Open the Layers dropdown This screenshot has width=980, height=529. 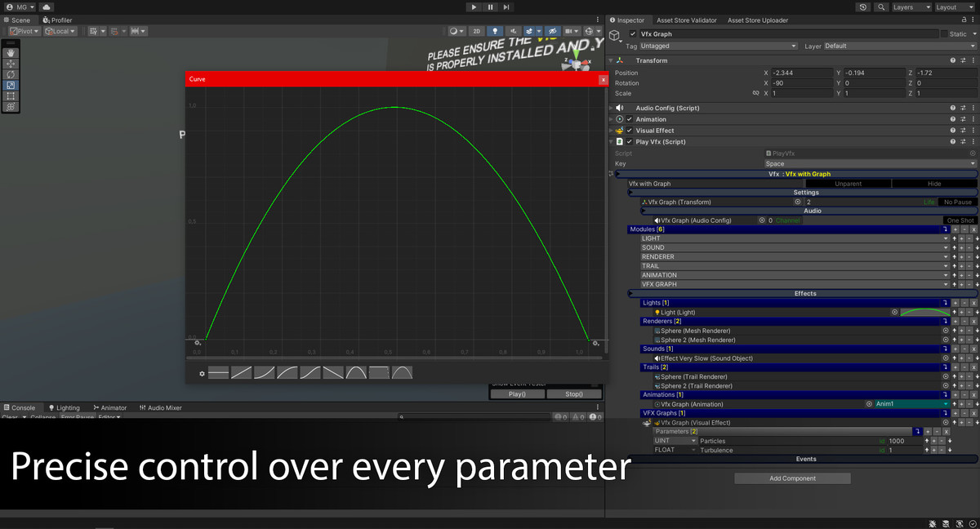pos(911,7)
